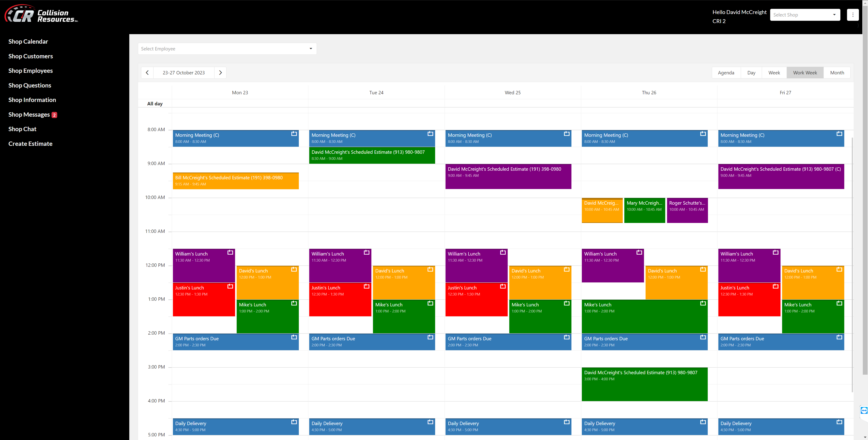Click the copy icon on Tuesday's William's Lunch
This screenshot has height=440, width=868.
point(366,252)
